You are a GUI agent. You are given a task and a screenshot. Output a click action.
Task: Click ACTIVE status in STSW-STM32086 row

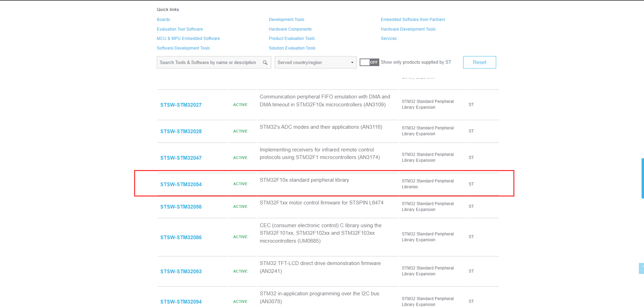tap(240, 237)
